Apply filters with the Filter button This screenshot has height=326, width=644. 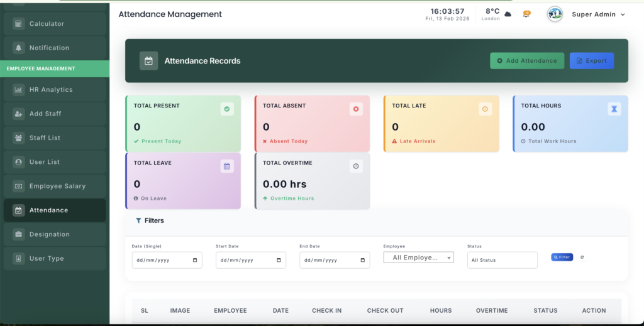pyautogui.click(x=562, y=257)
